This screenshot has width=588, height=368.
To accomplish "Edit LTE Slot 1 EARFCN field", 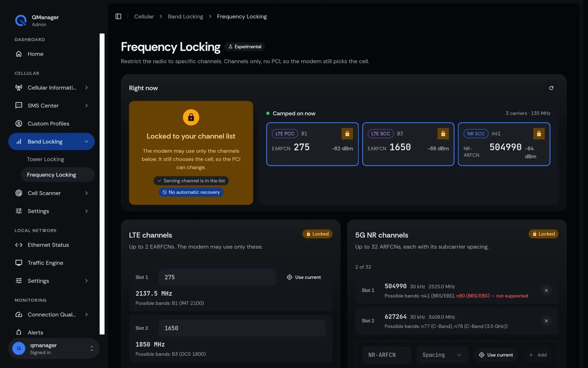I will tap(217, 277).
